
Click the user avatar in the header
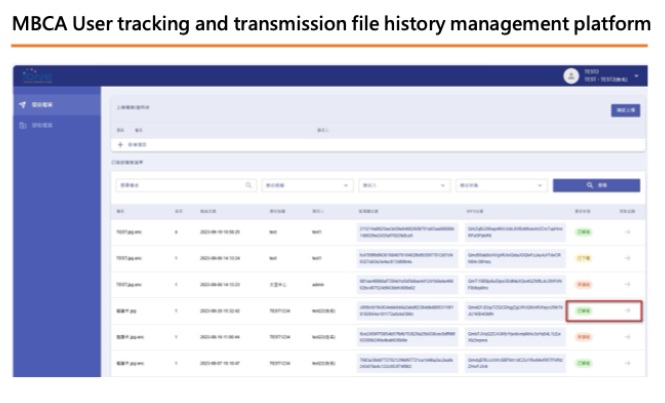(x=571, y=76)
